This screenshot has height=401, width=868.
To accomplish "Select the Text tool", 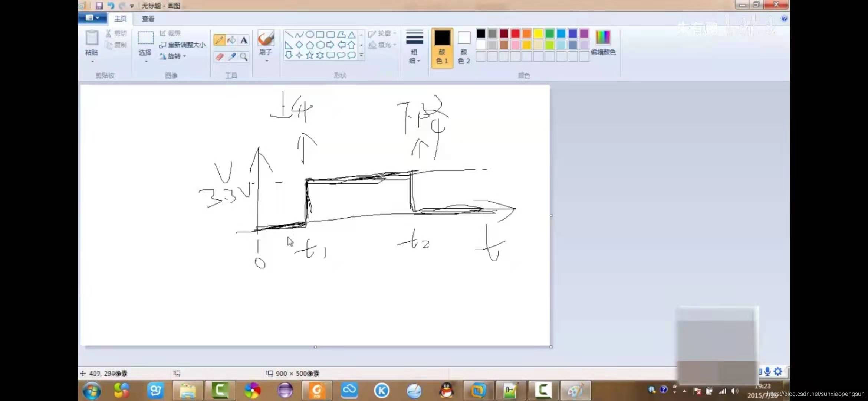I will [x=244, y=40].
